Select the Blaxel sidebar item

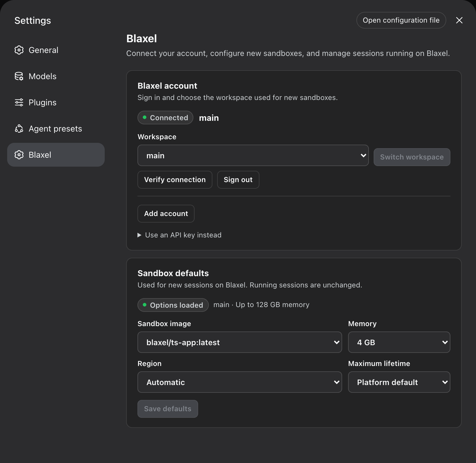(x=56, y=155)
